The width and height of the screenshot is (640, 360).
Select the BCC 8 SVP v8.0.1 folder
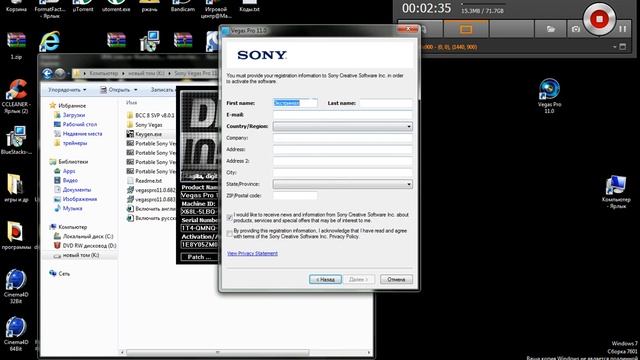151,115
